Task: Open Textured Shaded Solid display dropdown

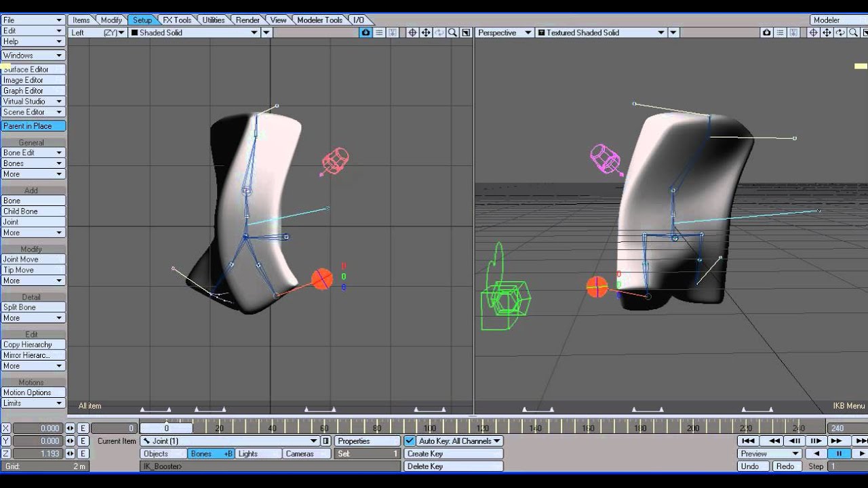Action: click(x=601, y=33)
